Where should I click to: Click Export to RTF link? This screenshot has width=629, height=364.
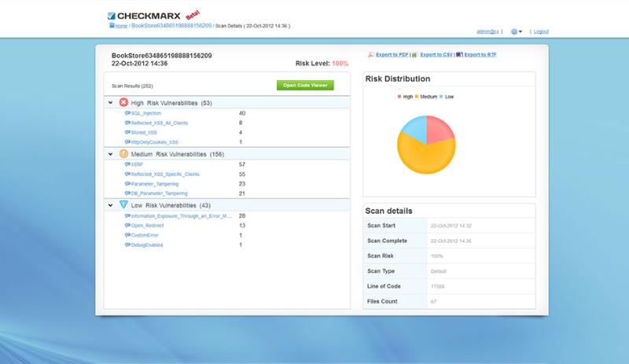coord(480,54)
